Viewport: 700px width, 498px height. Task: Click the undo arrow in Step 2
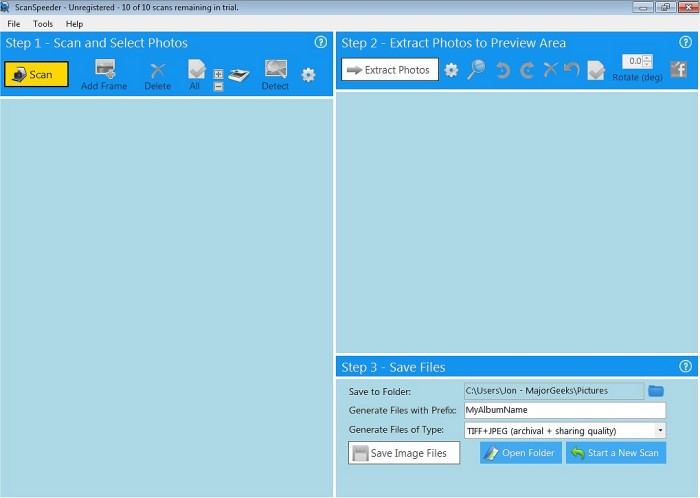pos(572,70)
